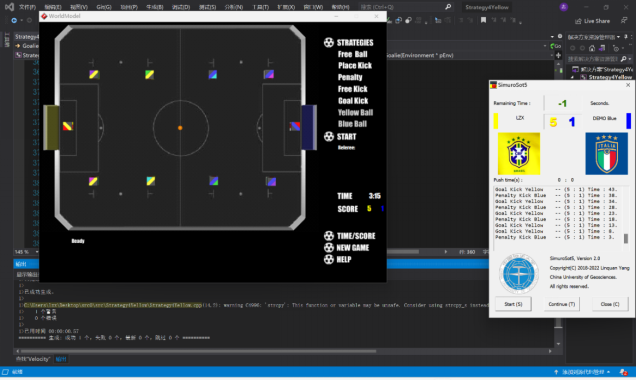Click the Live Share button
This screenshot has height=380, width=637.
tap(592, 21)
